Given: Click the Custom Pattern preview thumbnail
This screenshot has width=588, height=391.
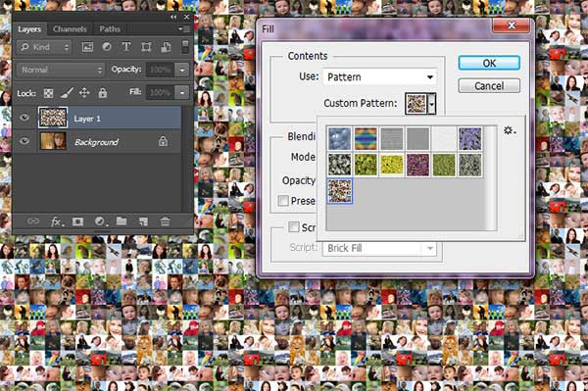Looking at the screenshot, I should click(416, 104).
